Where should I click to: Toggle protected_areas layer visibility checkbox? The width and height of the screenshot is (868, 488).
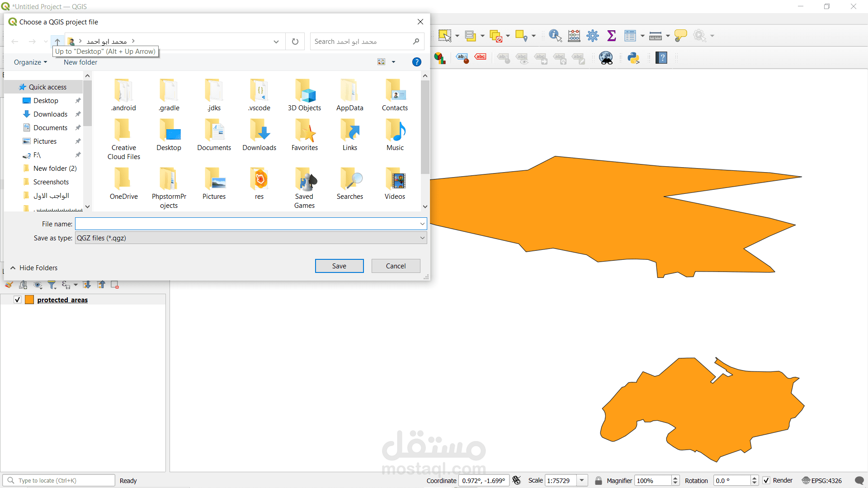click(x=18, y=300)
